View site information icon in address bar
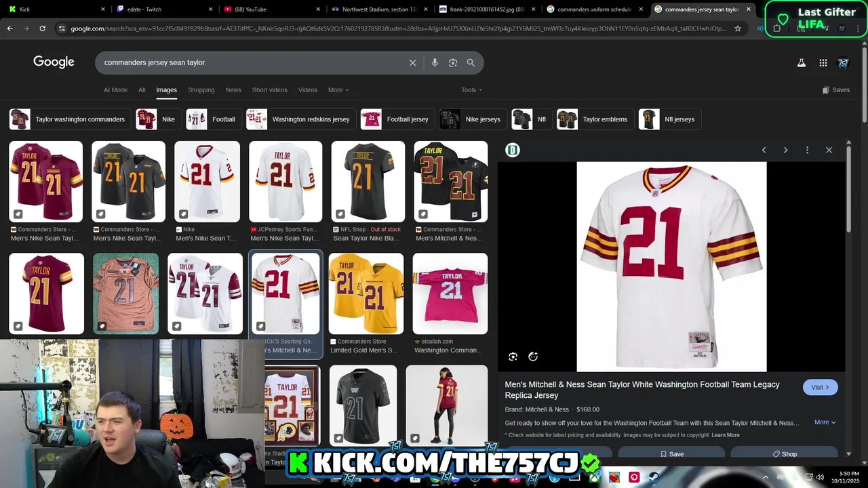 click(x=62, y=28)
